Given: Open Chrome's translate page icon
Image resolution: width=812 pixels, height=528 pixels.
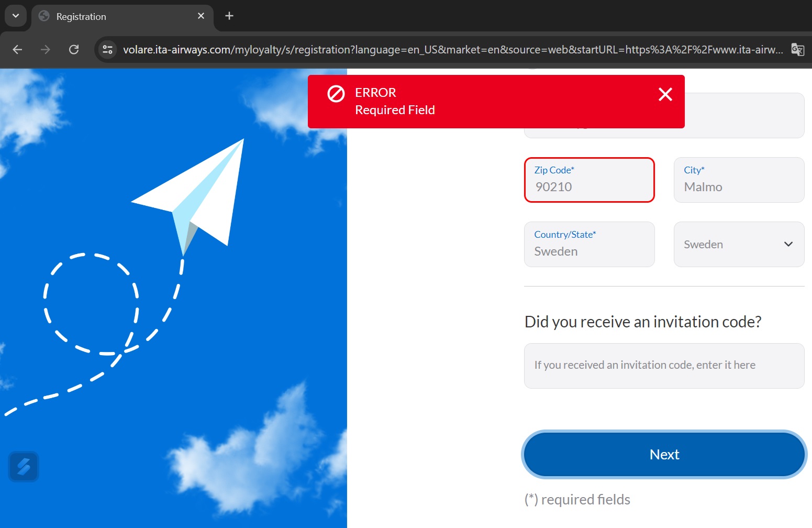Looking at the screenshot, I should click(797, 50).
